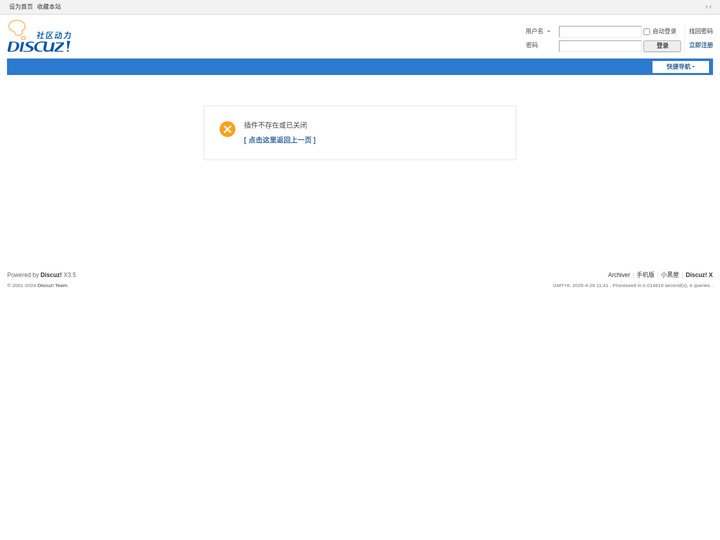The height and width of the screenshot is (540, 720).
Task: Open the 立即注册 link
Action: tap(701, 45)
